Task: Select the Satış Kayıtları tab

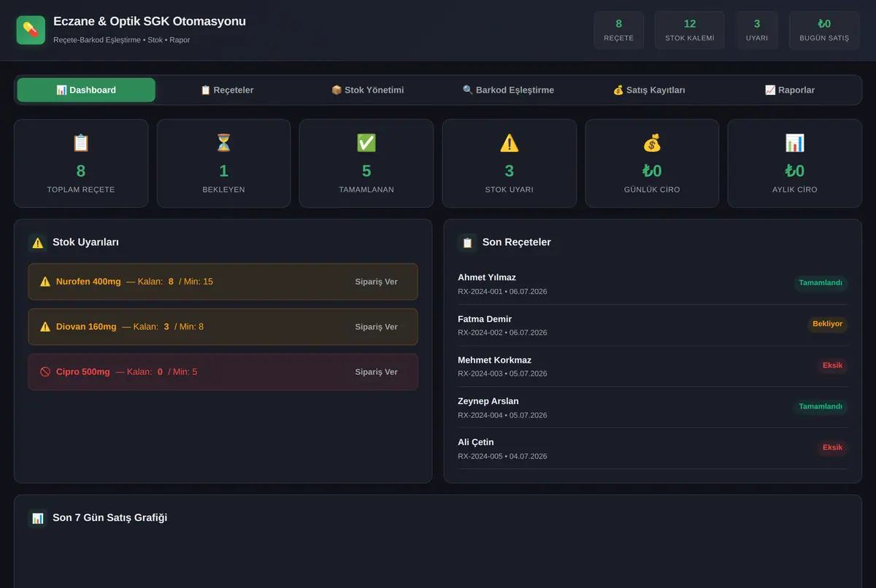Action: click(x=649, y=90)
